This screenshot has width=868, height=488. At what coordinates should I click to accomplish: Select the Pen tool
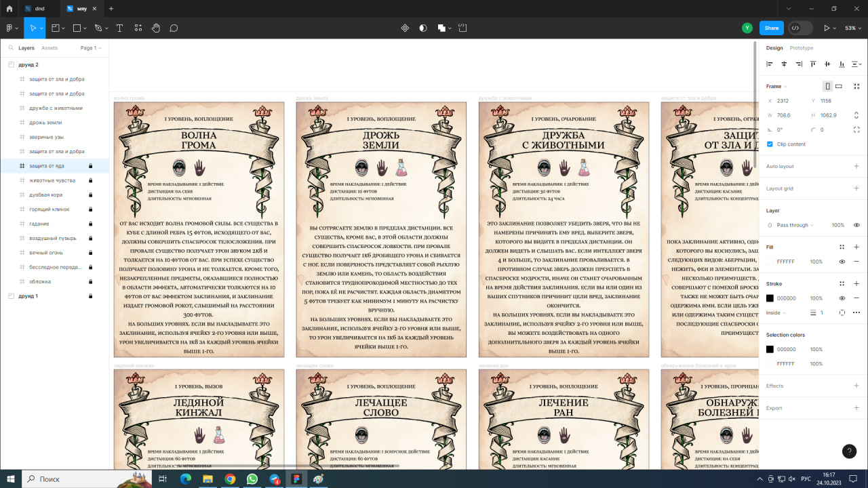(98, 28)
